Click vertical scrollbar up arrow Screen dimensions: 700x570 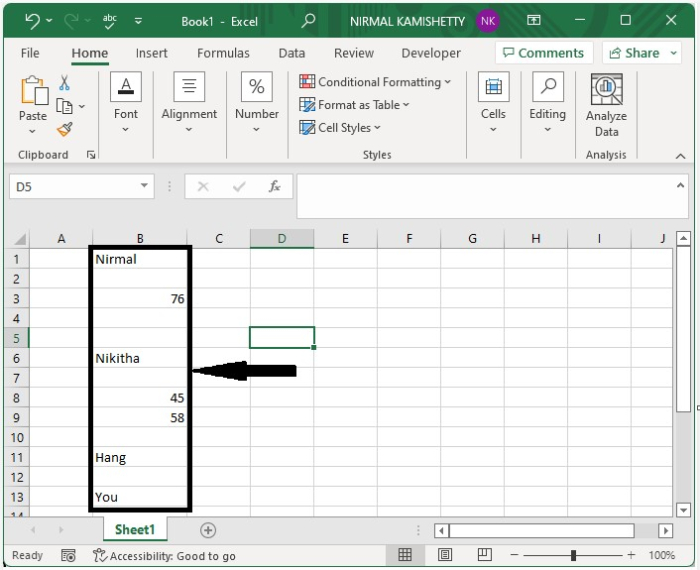point(683,239)
